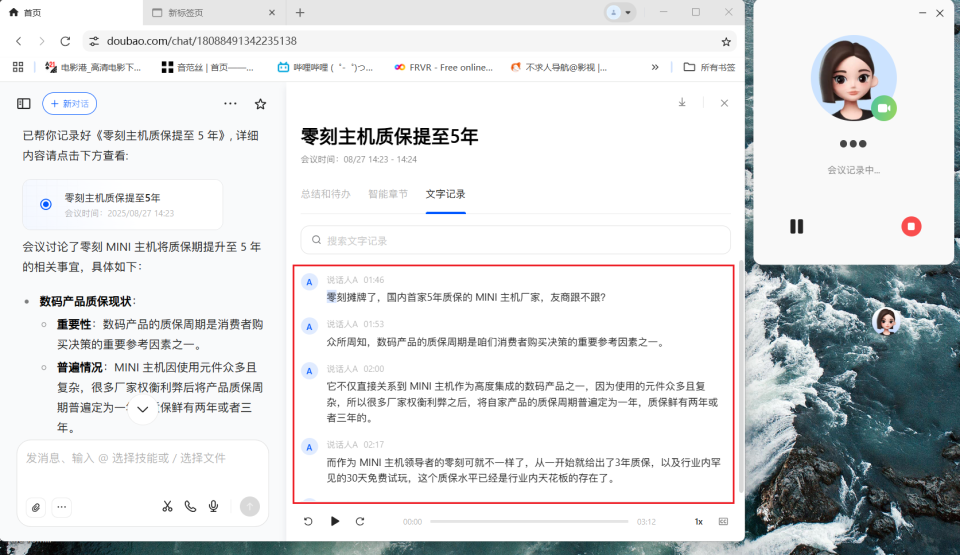Close the meeting record panel
The height and width of the screenshot is (555, 960).
pos(724,103)
